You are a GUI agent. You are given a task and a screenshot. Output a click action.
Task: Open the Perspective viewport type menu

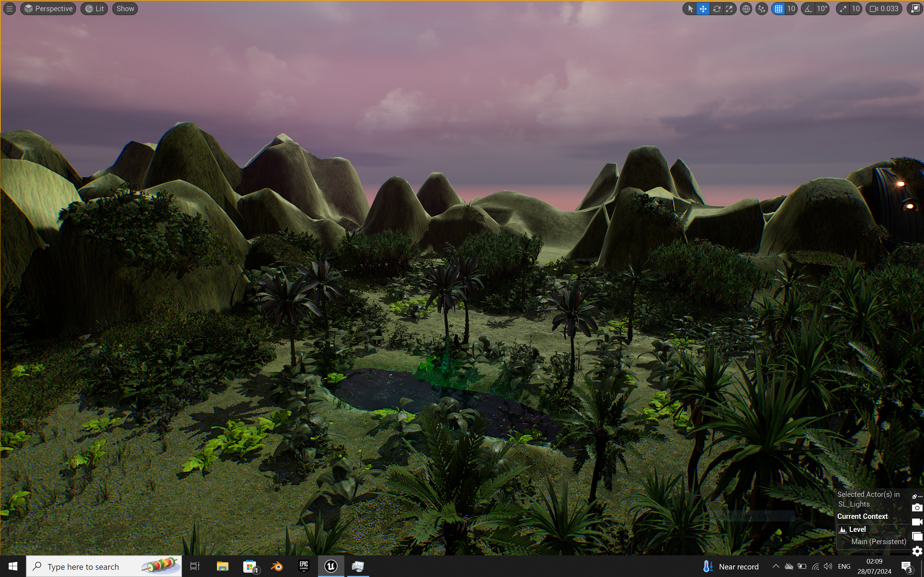pos(48,9)
